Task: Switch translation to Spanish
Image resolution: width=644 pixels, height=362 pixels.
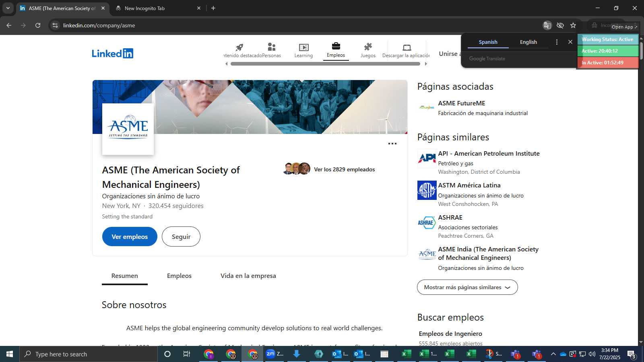Action: click(488, 42)
